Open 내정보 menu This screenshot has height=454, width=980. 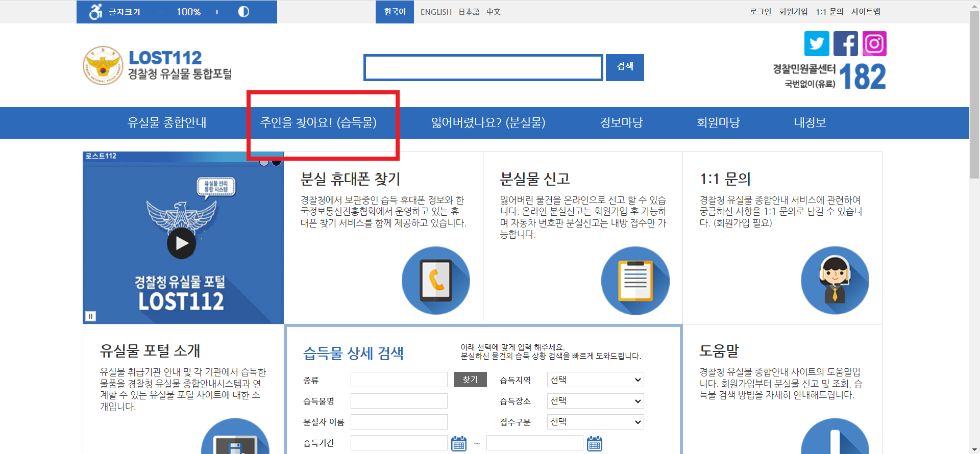[810, 122]
